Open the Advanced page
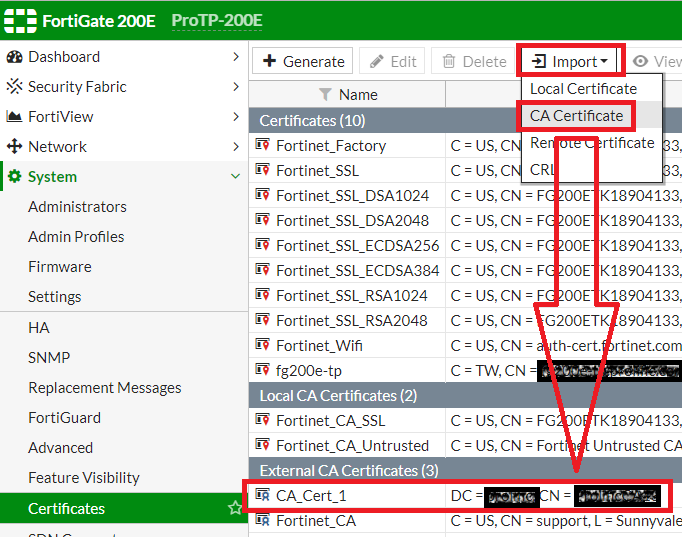Image resolution: width=682 pixels, height=537 pixels. (60, 448)
